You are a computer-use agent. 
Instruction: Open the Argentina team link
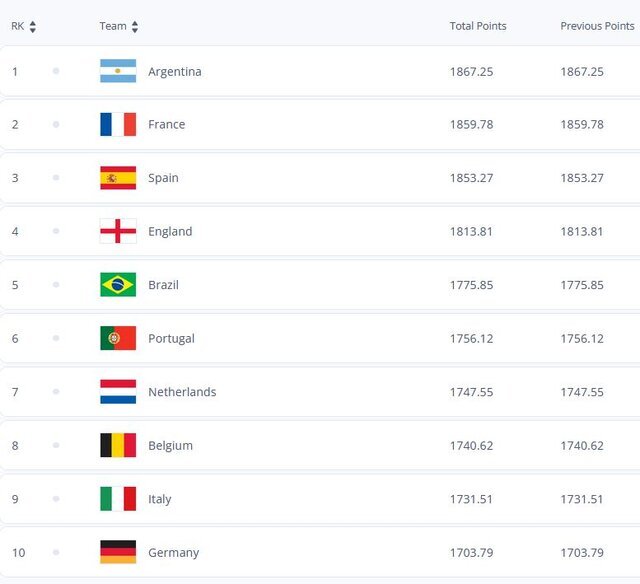175,72
